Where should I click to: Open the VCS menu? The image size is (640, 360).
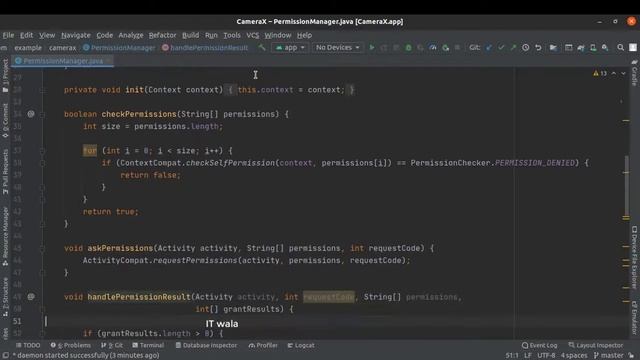(253, 35)
